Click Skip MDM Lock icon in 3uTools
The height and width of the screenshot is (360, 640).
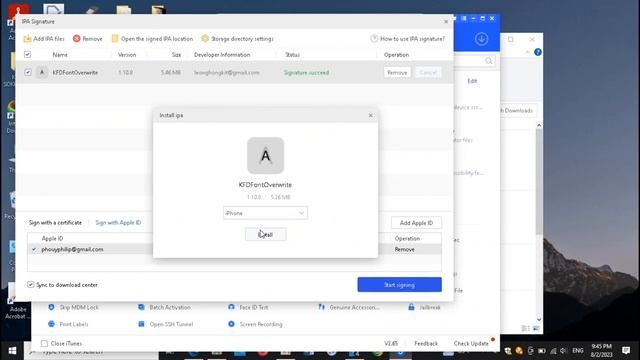click(51, 307)
